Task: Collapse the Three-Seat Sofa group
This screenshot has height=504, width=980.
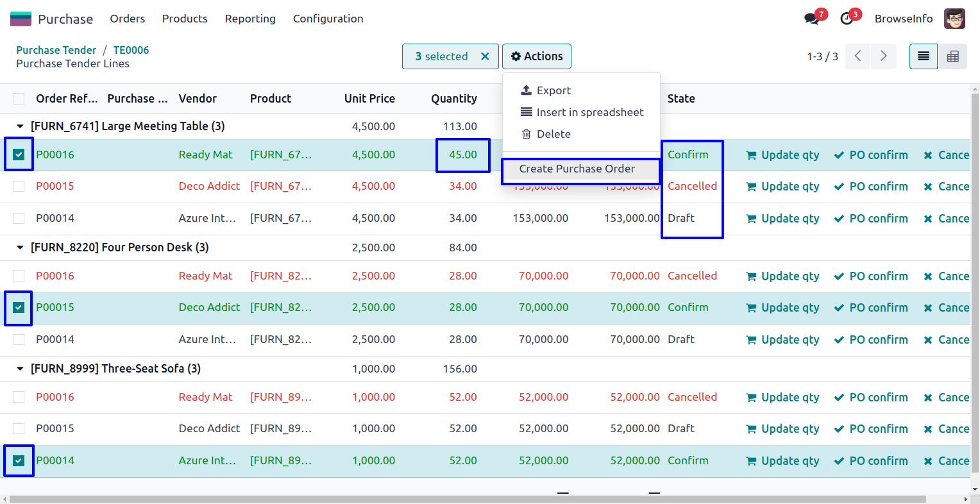Action: pos(20,369)
